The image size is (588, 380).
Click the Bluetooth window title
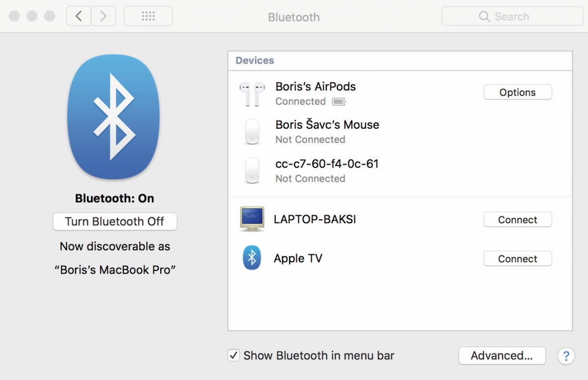[x=294, y=17]
